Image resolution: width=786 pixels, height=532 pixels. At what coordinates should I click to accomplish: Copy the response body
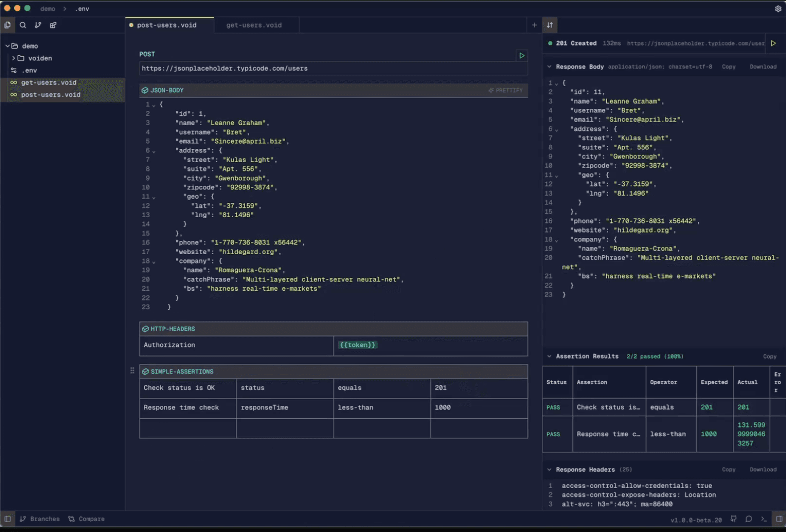[728, 66]
